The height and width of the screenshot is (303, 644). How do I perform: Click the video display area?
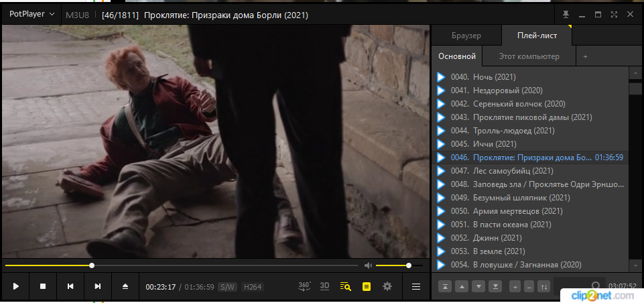click(216, 141)
